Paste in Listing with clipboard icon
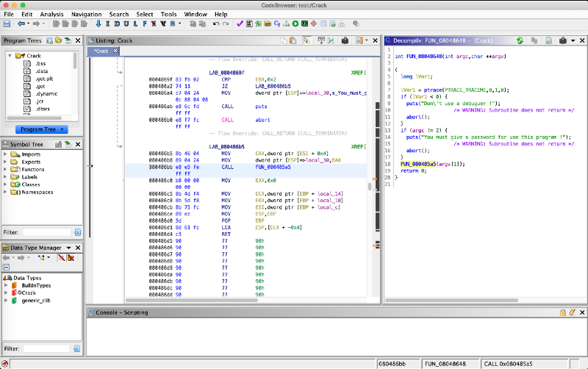588x369 pixels. pos(293,40)
